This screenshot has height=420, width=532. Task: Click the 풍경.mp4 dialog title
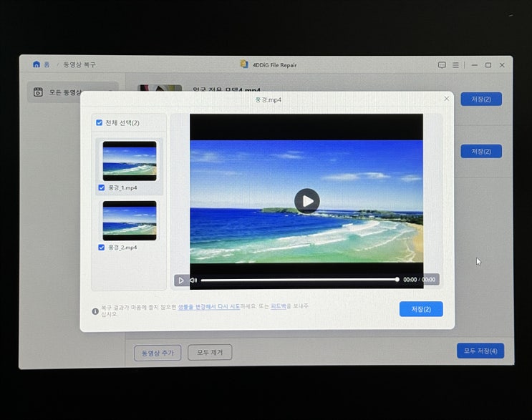coord(268,99)
